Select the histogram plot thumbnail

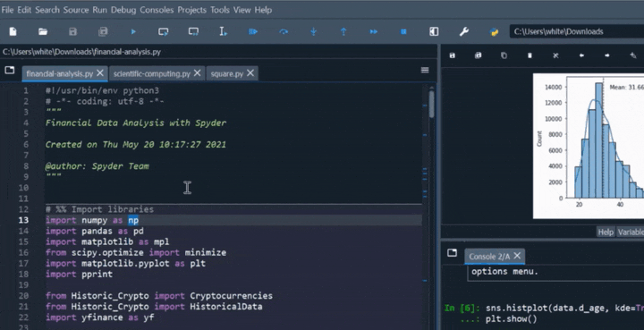tap(589, 146)
